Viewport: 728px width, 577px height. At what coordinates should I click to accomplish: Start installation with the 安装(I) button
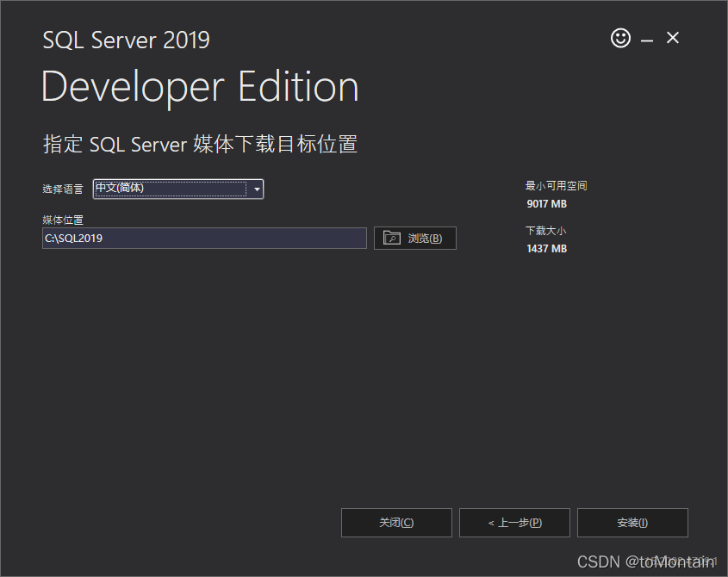coord(632,523)
